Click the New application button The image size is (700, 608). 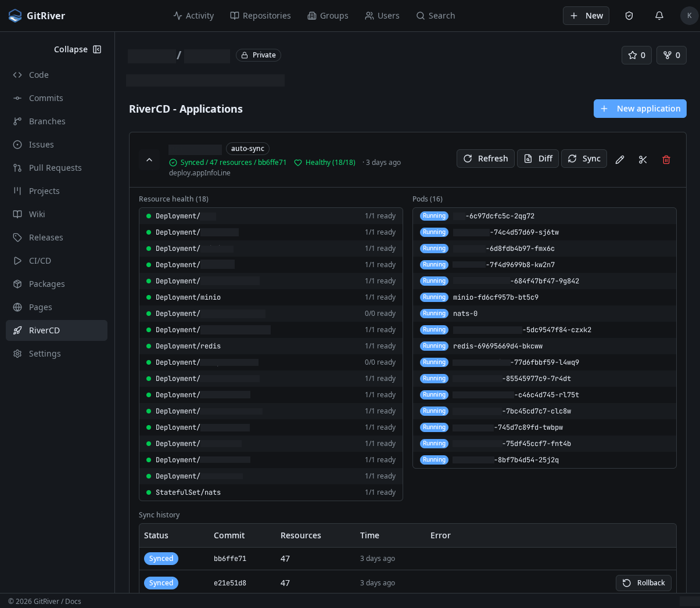[x=640, y=109]
